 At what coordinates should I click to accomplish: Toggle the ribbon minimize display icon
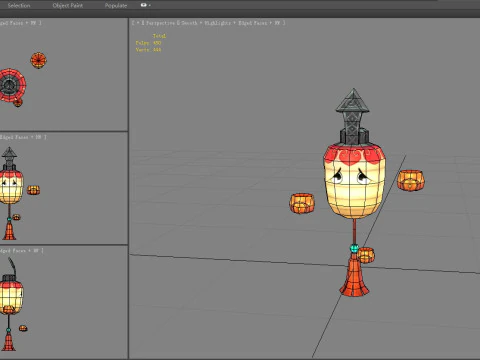coord(145,5)
